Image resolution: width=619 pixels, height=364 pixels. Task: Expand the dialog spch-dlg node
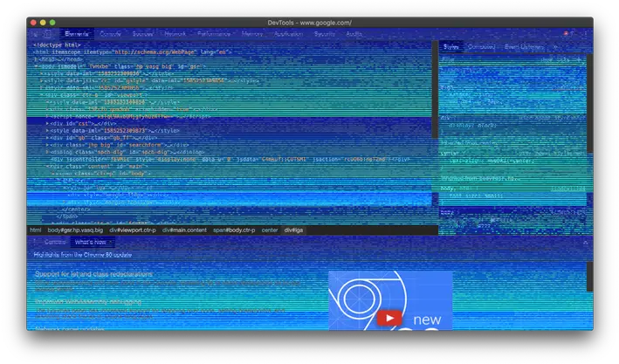coord(47,152)
